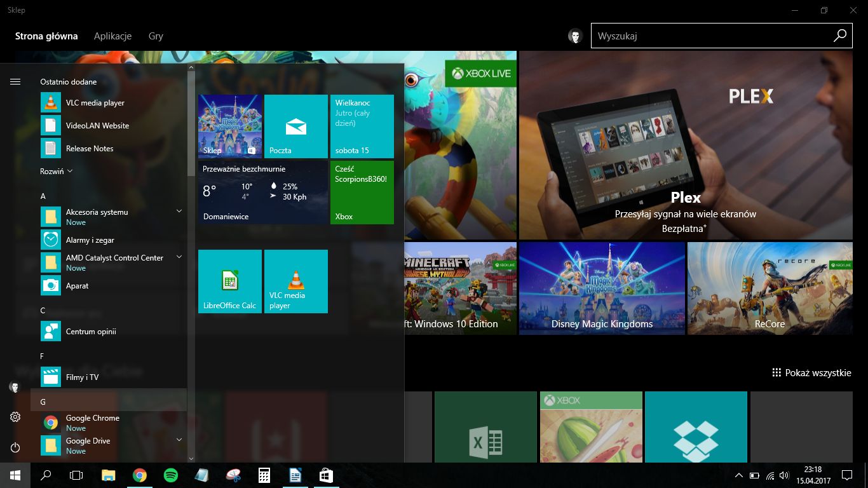Image resolution: width=868 pixels, height=488 pixels.
Task: Open VLC media player from recently added list
Action: click(108, 103)
